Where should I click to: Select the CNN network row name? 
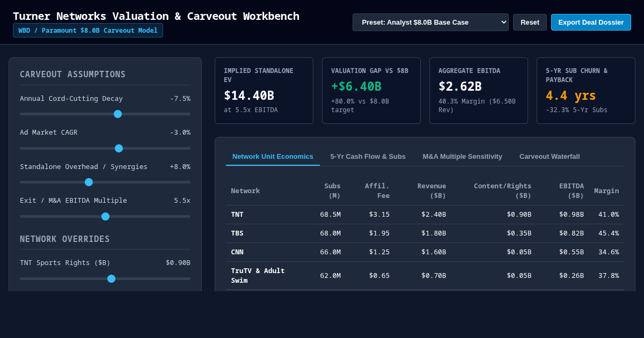237,252
